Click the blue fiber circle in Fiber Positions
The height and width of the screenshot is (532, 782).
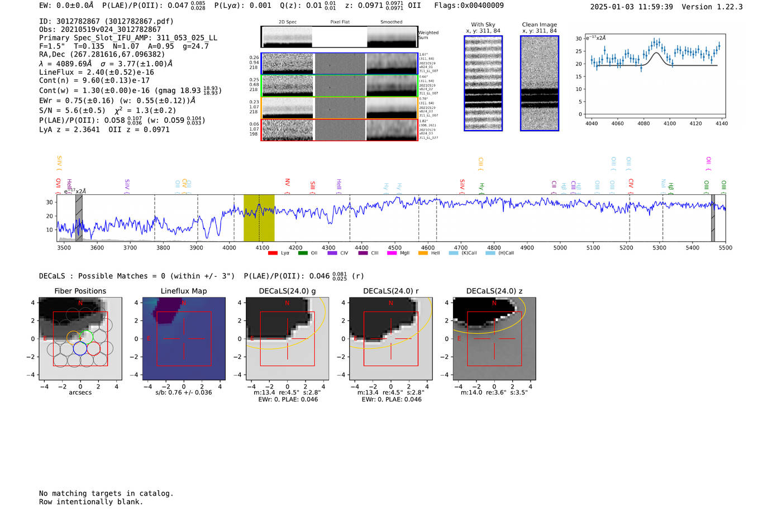coord(80,348)
